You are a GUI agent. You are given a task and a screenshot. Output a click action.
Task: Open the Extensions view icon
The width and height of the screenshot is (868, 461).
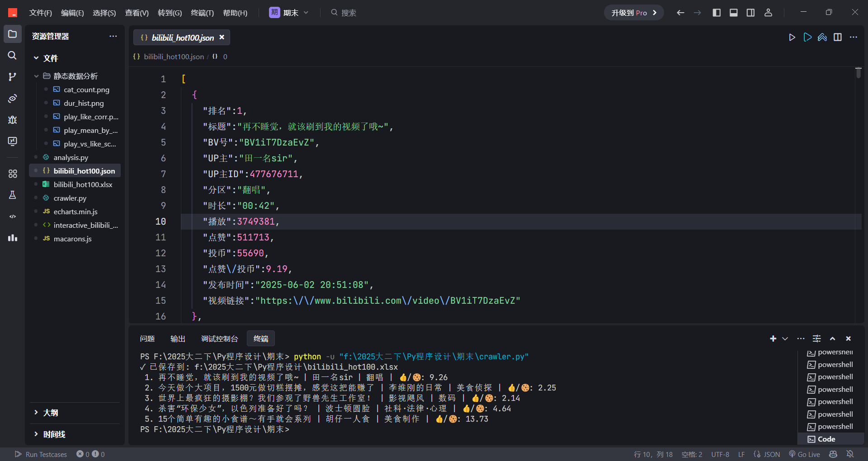click(12, 174)
